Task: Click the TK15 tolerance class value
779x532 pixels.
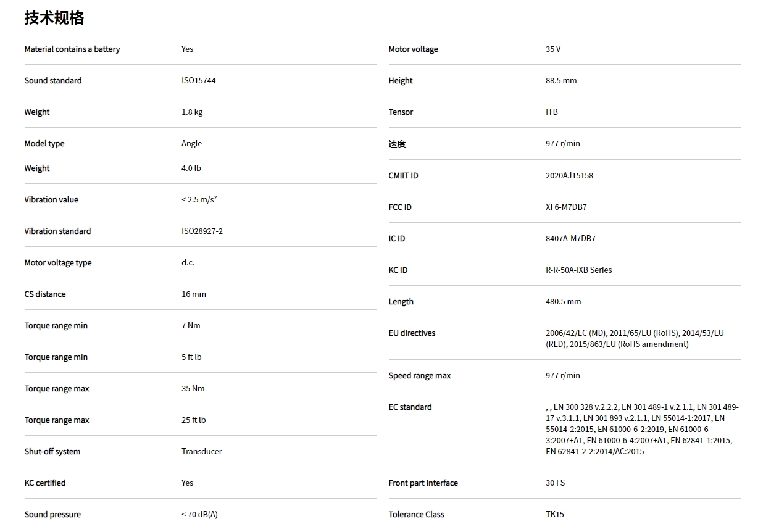Action: coord(554,515)
